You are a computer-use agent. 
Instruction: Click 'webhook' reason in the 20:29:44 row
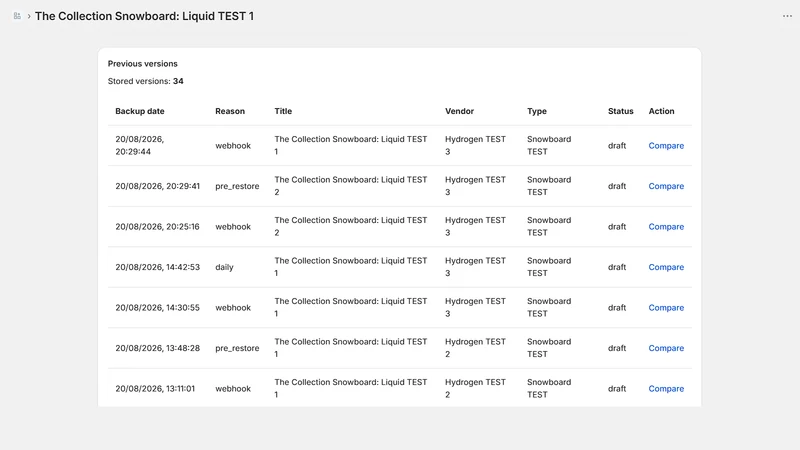point(233,145)
